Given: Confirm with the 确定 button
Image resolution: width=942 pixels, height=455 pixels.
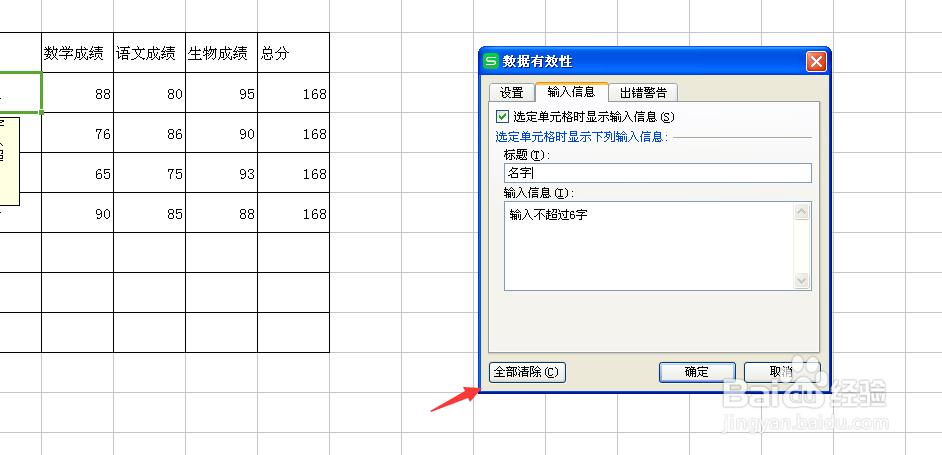Looking at the screenshot, I should 697,372.
